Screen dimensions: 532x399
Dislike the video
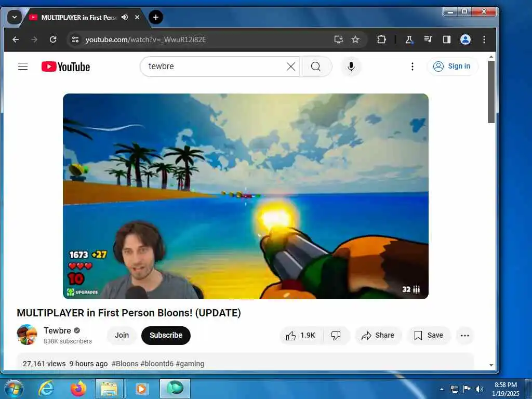(336, 336)
